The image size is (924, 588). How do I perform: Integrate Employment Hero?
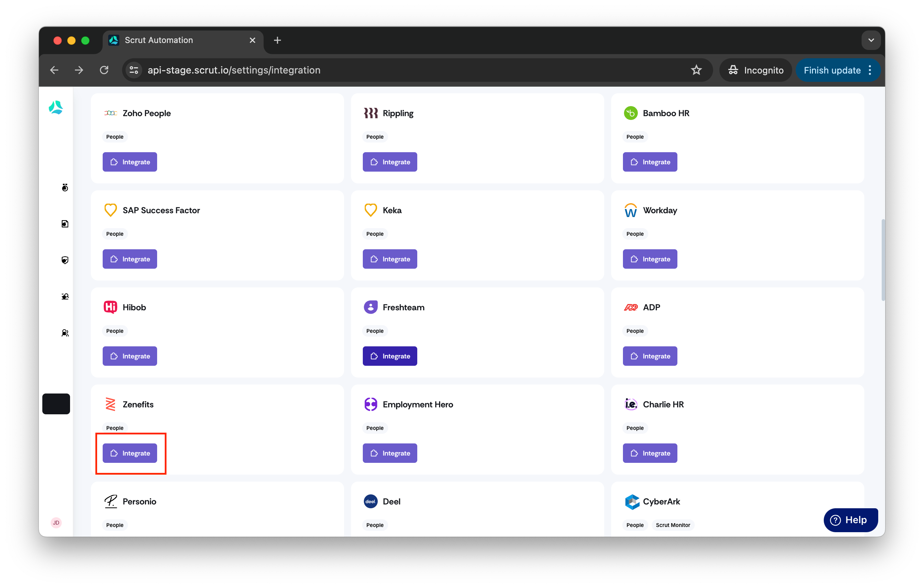[390, 453]
